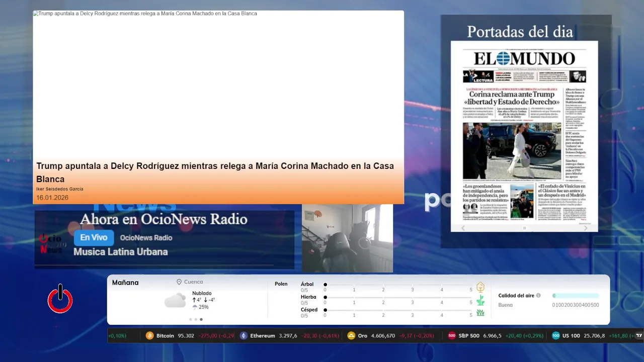Click the TradingView logo at ticker end
The width and height of the screenshot is (644, 362).
639,336
